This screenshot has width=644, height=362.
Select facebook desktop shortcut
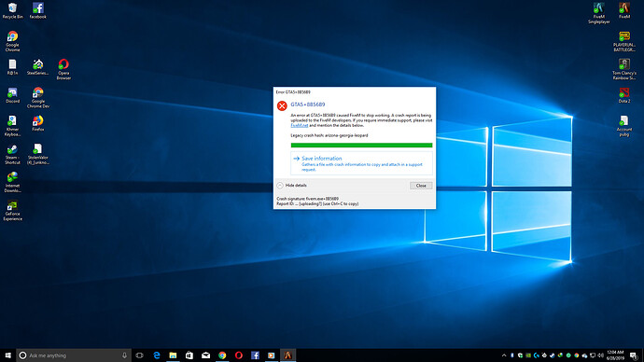point(37,11)
